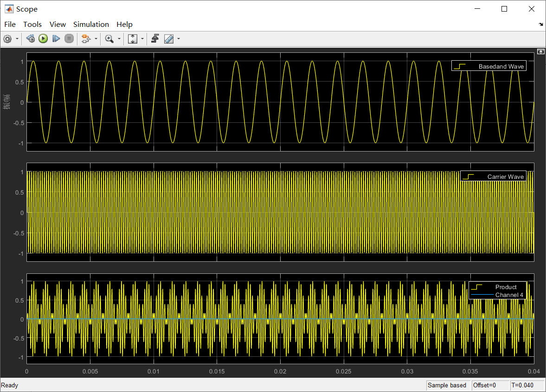Click the Step Forward button
This screenshot has height=392, width=546.
click(56, 39)
